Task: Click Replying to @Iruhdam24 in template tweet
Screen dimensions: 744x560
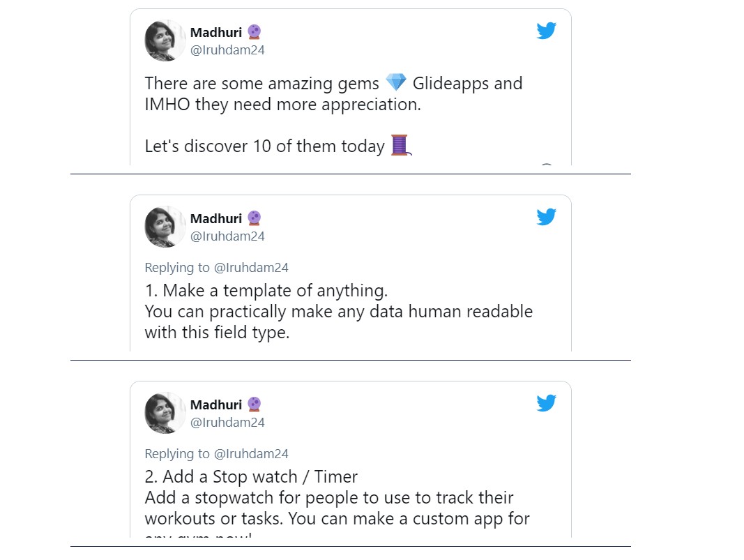Action: 216,268
